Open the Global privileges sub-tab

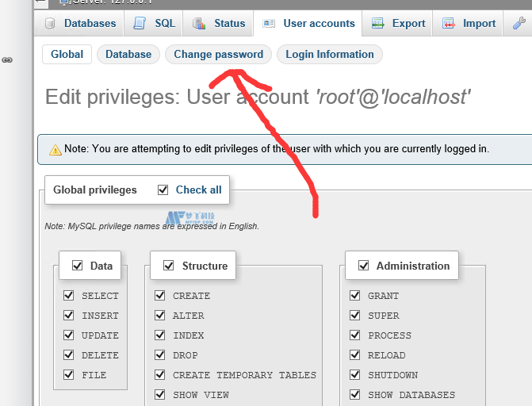(x=67, y=55)
